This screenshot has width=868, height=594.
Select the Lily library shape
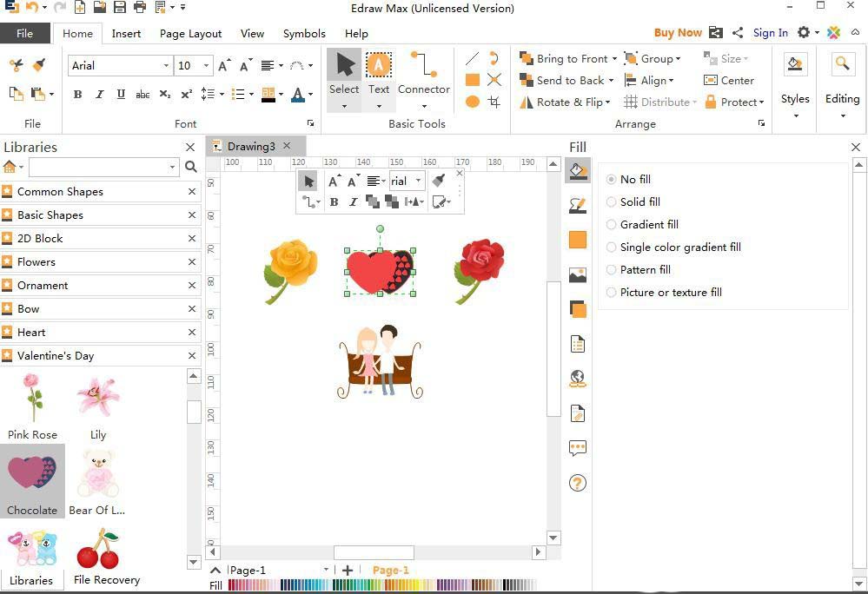(98, 407)
